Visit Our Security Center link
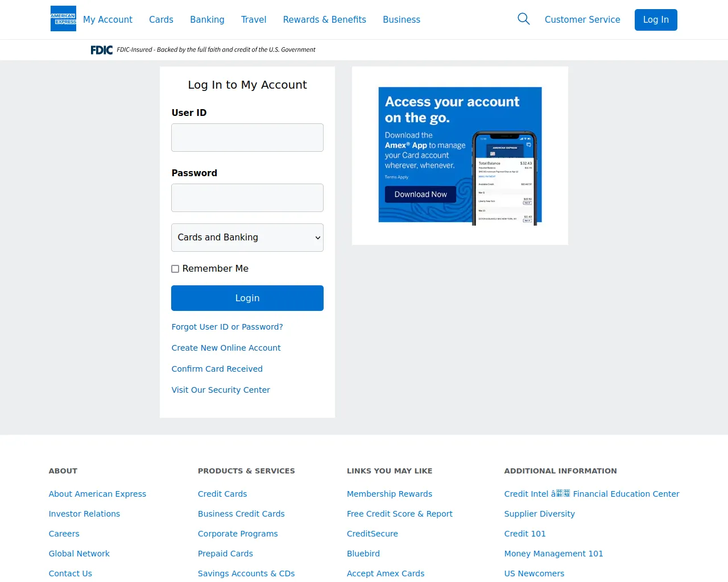 (221, 390)
